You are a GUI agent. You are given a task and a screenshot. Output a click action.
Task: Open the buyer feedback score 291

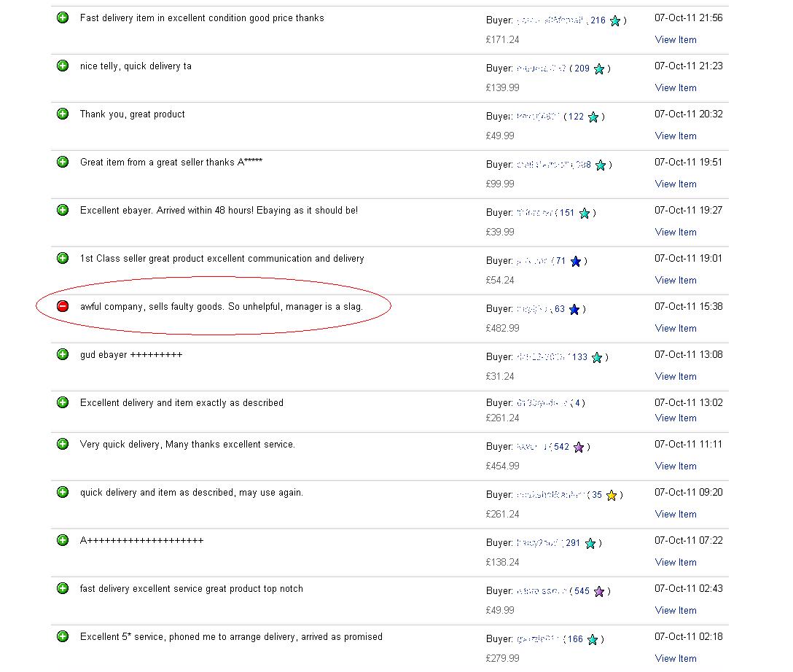pyautogui.click(x=573, y=543)
